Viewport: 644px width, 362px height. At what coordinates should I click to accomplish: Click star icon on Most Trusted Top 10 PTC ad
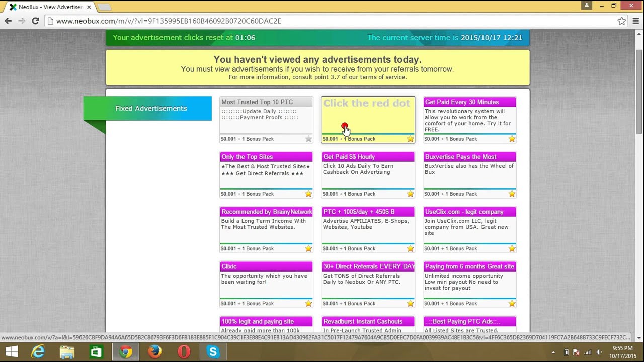click(308, 139)
